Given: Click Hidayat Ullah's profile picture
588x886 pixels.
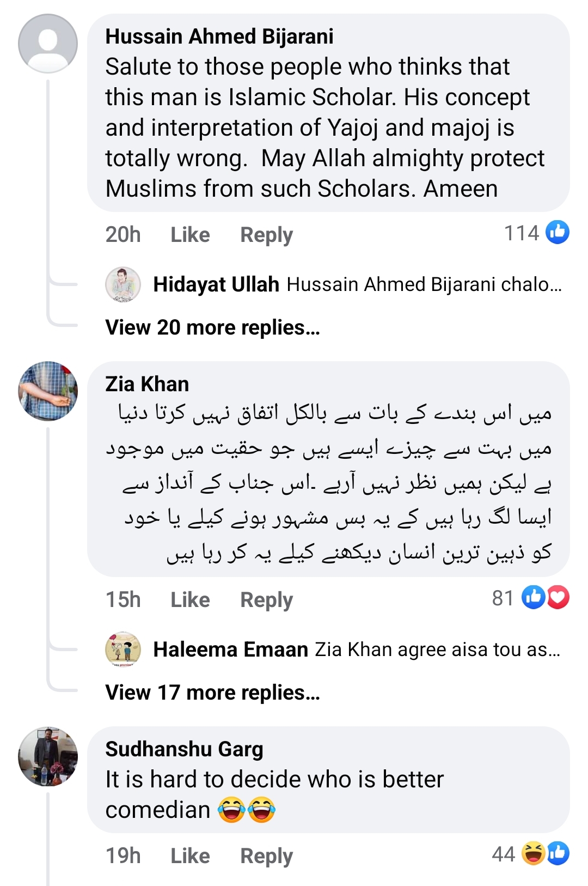Looking at the screenshot, I should (124, 285).
